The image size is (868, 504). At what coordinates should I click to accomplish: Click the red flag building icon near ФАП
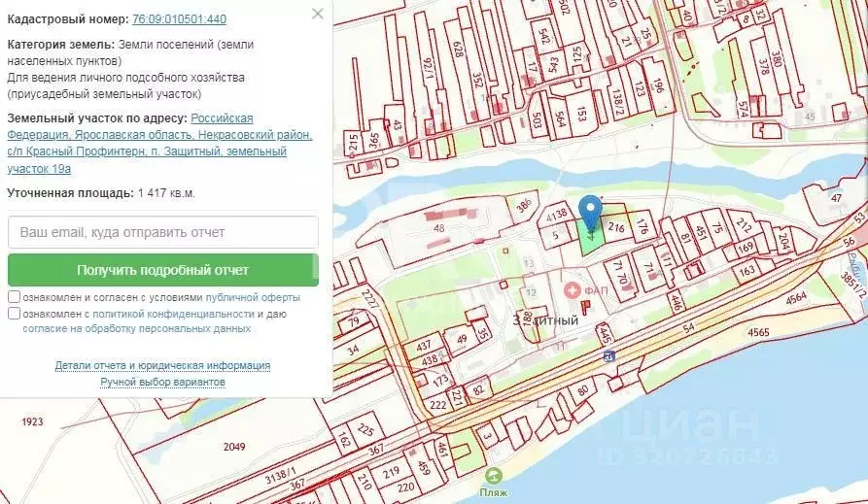pyautogui.click(x=585, y=336)
